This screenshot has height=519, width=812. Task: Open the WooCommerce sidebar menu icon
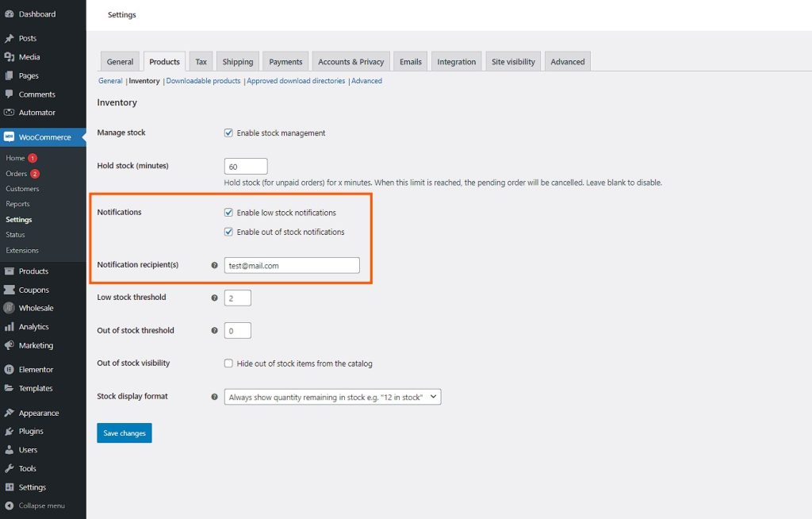10,136
